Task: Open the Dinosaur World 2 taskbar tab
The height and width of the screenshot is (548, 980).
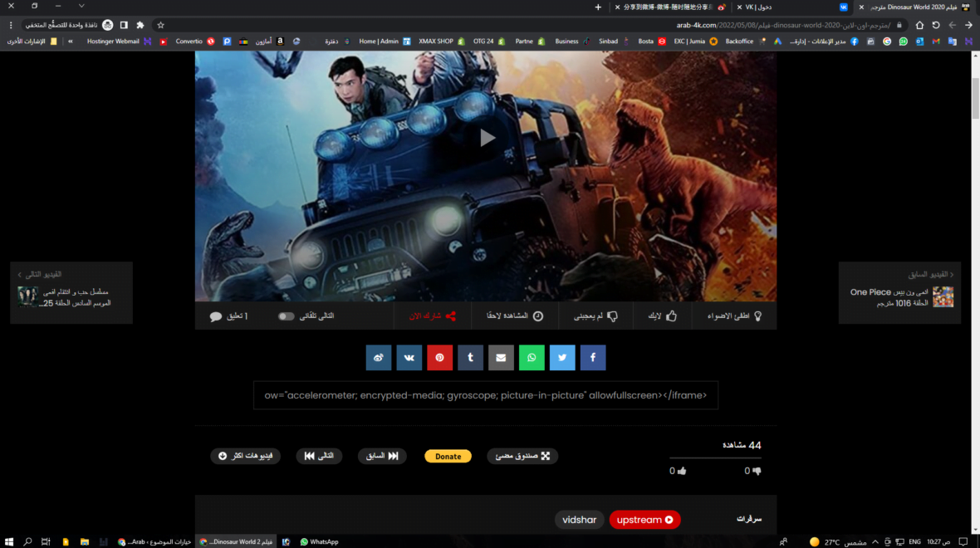Action: pyautogui.click(x=237, y=541)
